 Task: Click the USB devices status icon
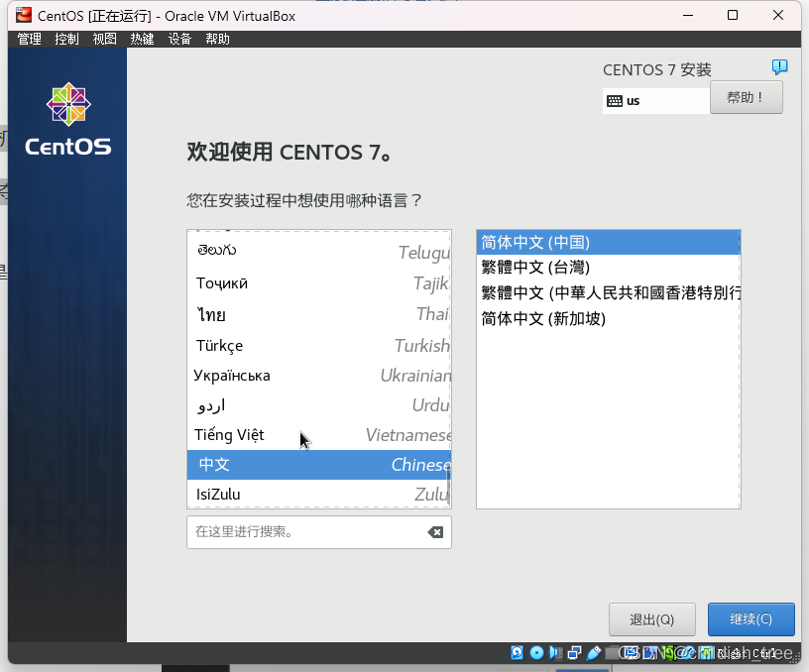point(593,652)
